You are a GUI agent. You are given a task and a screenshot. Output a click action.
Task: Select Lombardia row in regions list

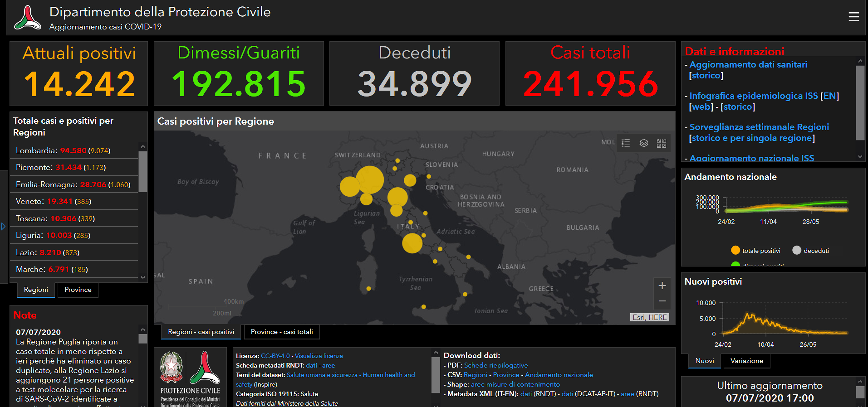[x=74, y=150]
